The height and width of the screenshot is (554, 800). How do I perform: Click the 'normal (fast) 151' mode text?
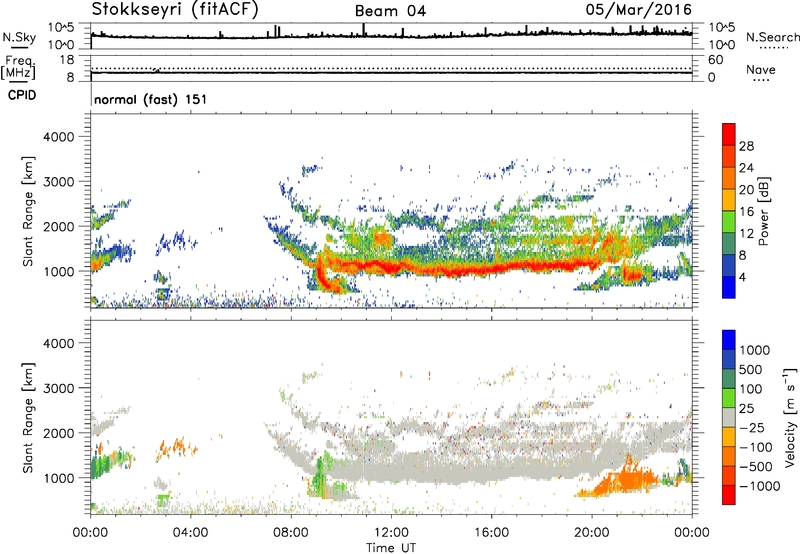coord(151,99)
